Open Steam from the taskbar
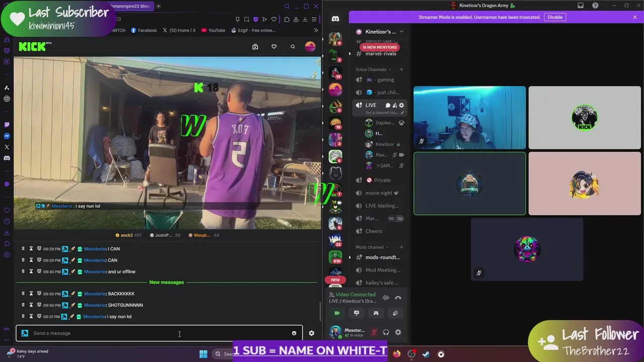644x362 pixels. tap(426, 354)
